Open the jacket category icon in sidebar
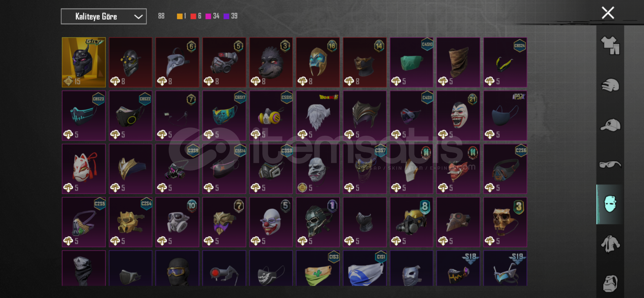Screen dimensions: 644x298 610,244
